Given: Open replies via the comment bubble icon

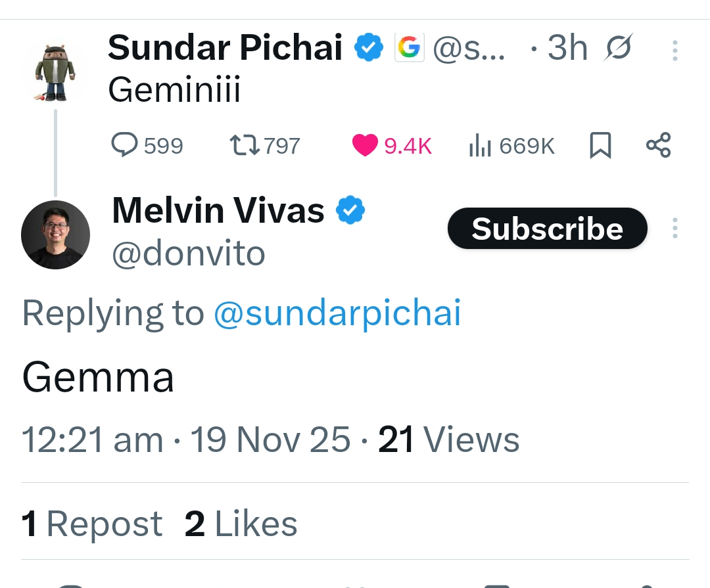Looking at the screenshot, I should click(x=124, y=145).
